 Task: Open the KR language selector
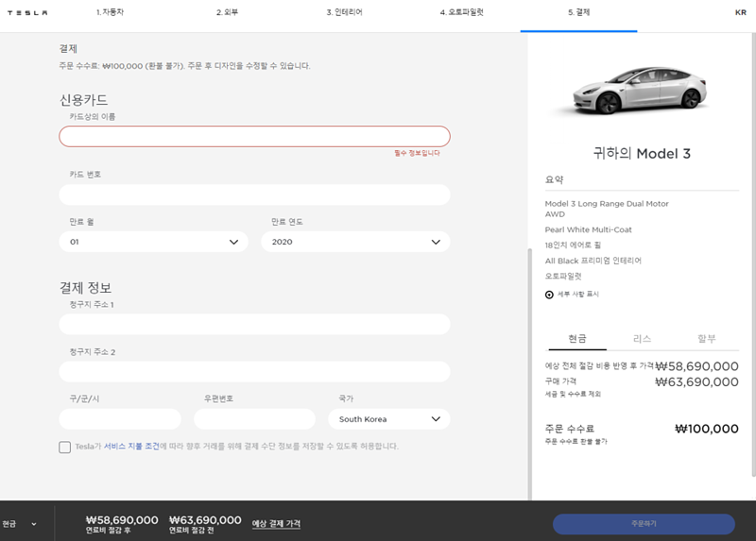point(741,12)
